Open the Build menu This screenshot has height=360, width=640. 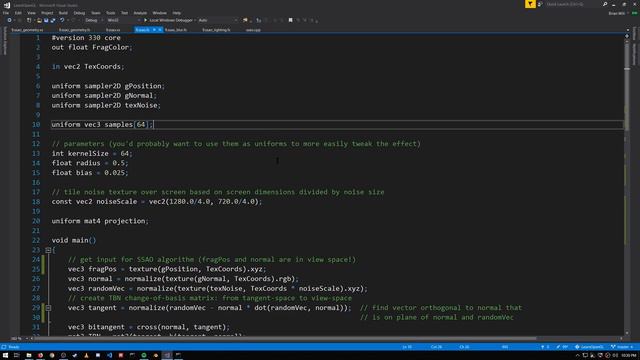63,13
